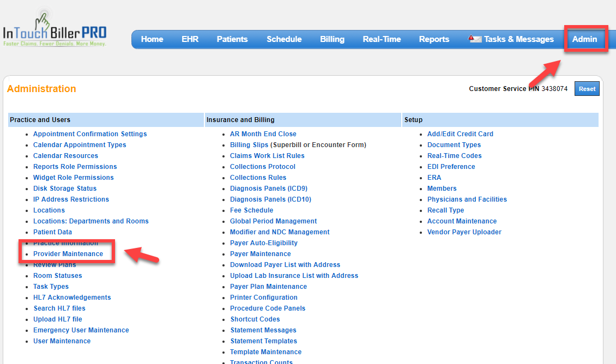The width and height of the screenshot is (616, 364).
Task: Open Vendor Payer Uploader link
Action: (464, 232)
